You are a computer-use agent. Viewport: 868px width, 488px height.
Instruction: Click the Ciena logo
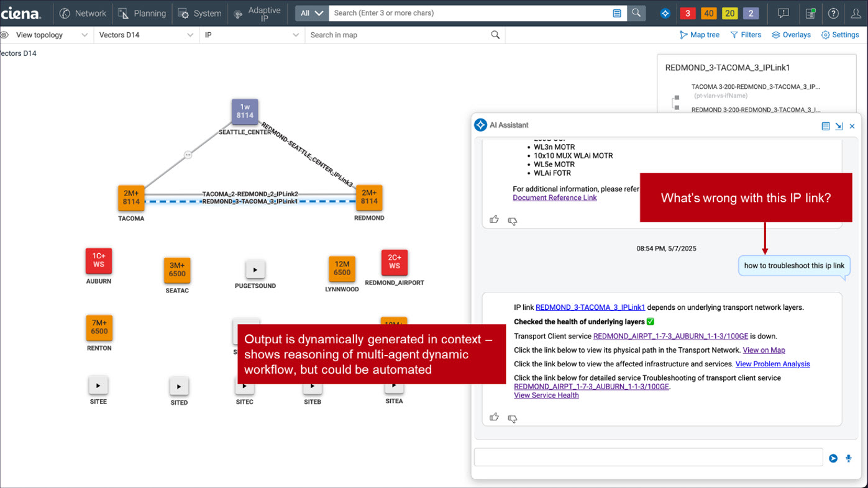click(21, 13)
